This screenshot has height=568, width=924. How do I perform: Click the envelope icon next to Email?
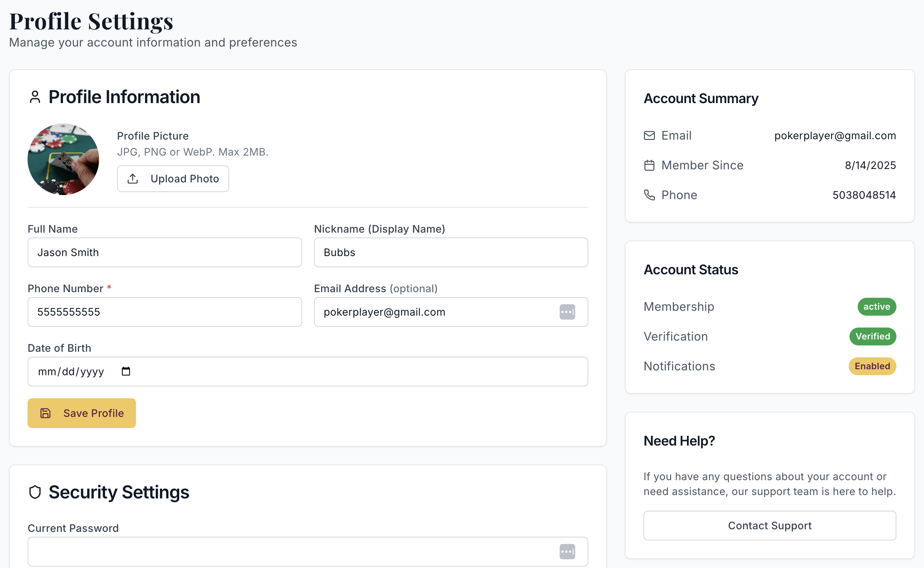tap(649, 135)
